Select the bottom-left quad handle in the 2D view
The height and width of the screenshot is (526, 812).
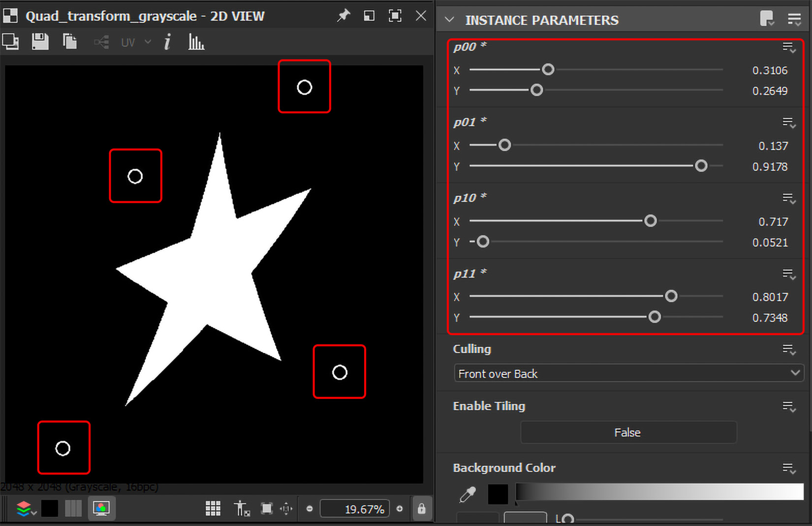point(63,448)
